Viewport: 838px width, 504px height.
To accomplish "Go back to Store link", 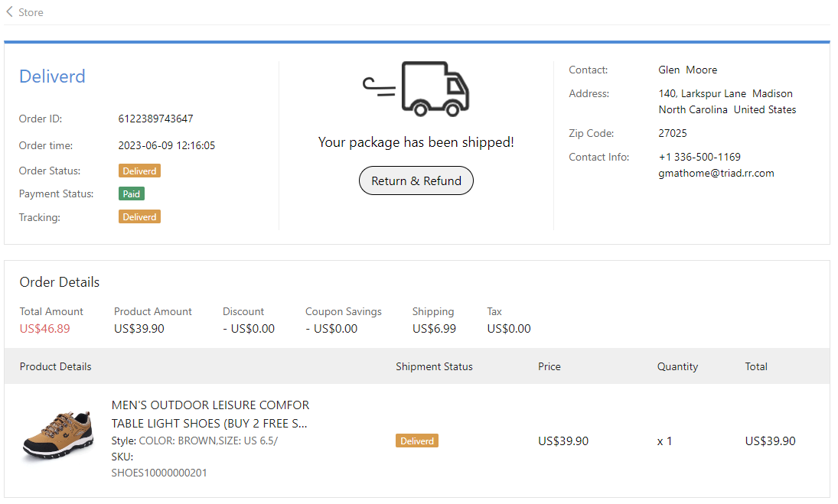I will point(31,12).
